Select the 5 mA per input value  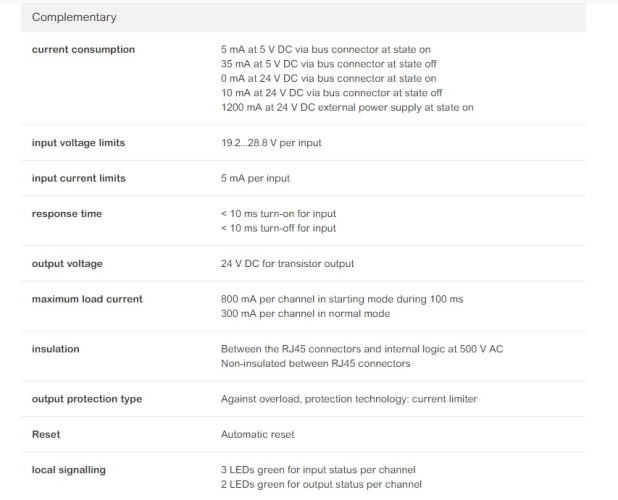pos(255,178)
